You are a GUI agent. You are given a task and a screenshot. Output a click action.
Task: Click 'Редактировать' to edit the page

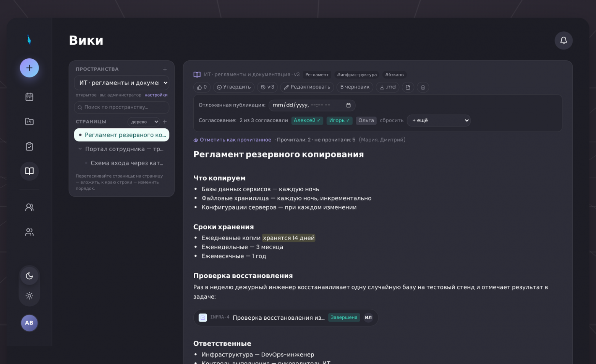click(x=307, y=87)
